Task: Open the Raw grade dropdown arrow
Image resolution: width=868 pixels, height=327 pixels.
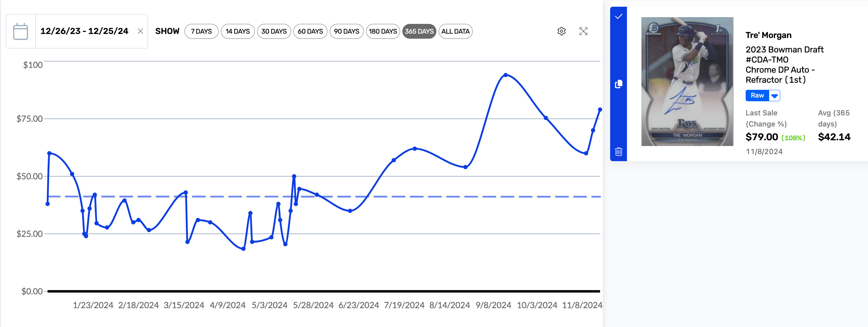Action: click(x=774, y=96)
